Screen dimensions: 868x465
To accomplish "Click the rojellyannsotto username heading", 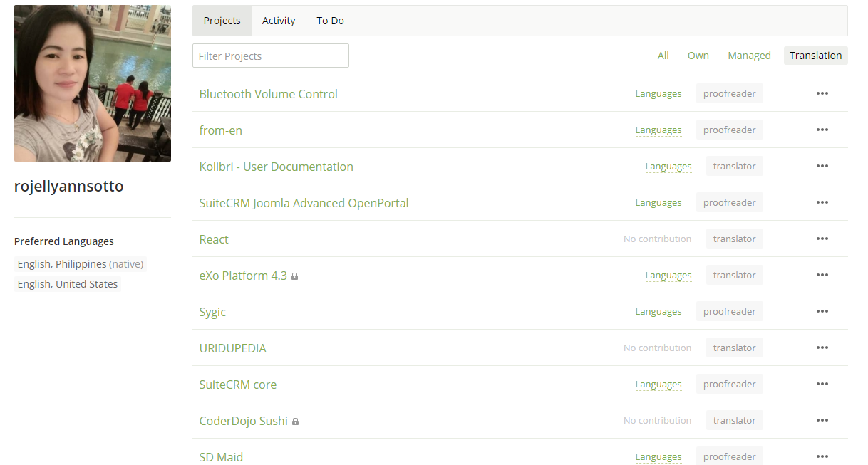I will click(x=69, y=187).
